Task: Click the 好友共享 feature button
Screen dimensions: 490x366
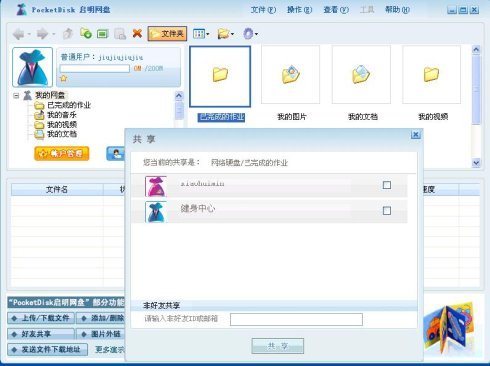Action: 41,334
